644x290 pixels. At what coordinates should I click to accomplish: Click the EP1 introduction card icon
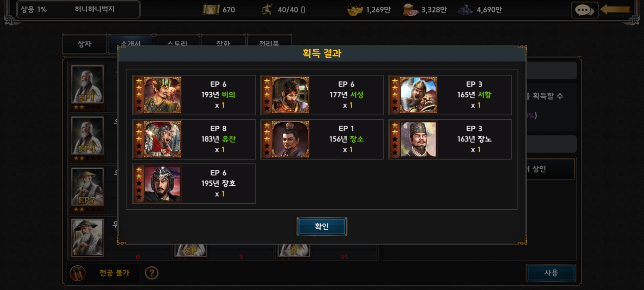[x=87, y=84]
